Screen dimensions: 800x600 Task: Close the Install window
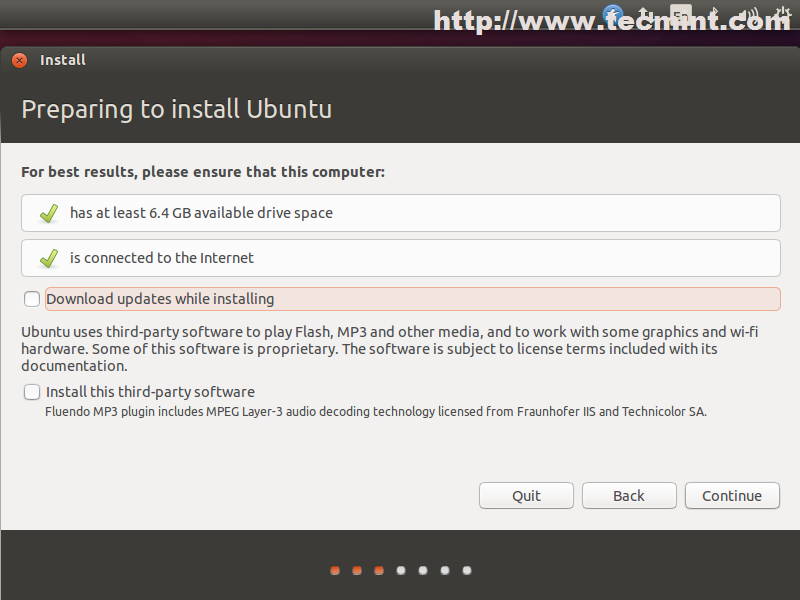19,60
